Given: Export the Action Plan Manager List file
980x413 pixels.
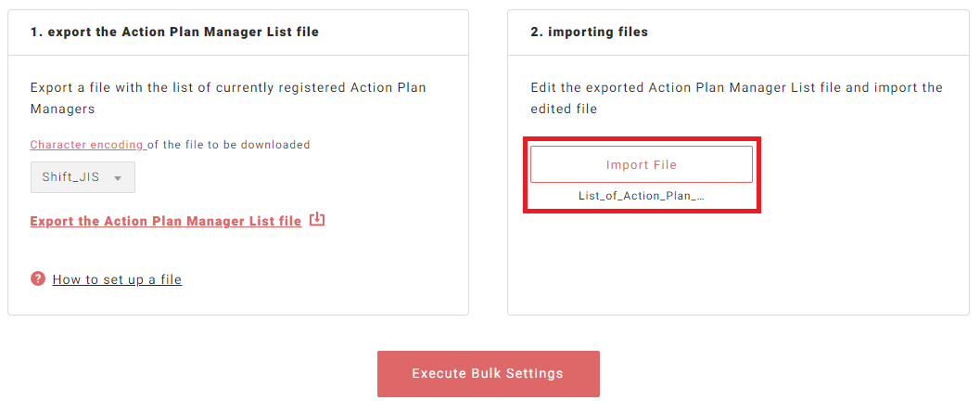Looking at the screenshot, I should click(165, 221).
